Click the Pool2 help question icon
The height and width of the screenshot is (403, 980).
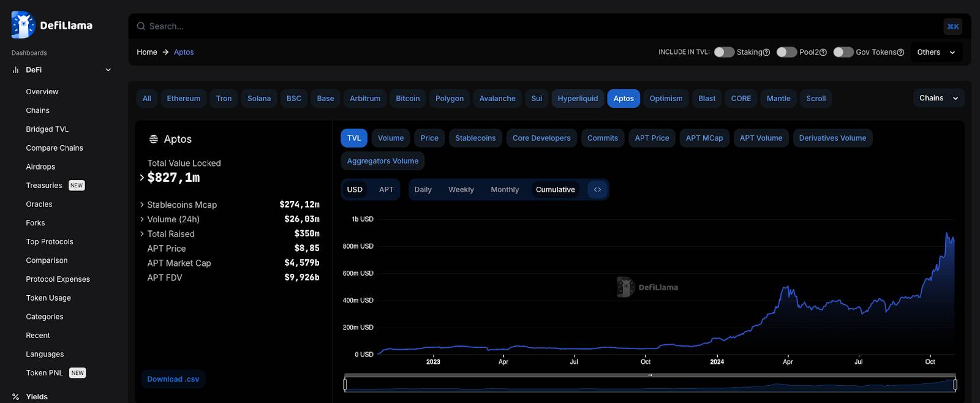click(x=823, y=53)
